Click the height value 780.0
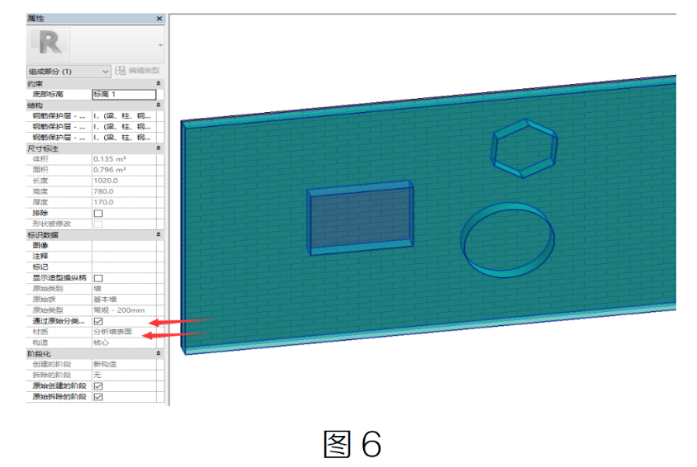Image resolution: width=697 pixels, height=467 pixels. tap(103, 192)
